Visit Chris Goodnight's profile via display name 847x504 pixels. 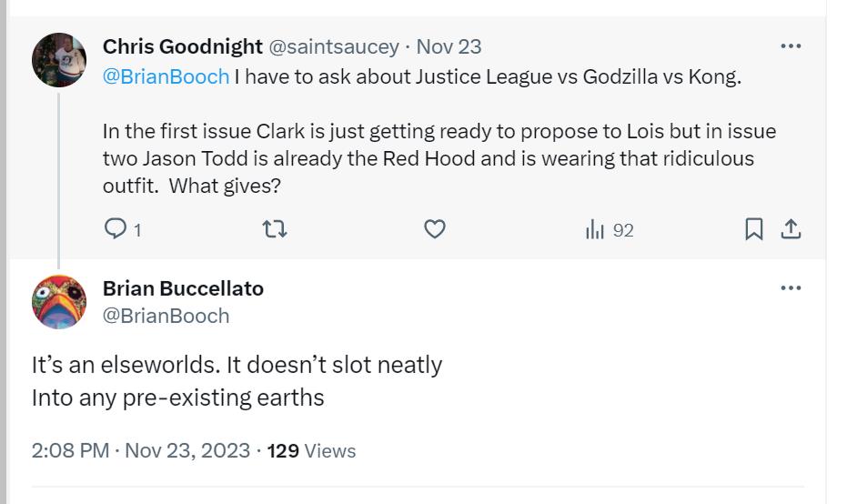pos(183,46)
